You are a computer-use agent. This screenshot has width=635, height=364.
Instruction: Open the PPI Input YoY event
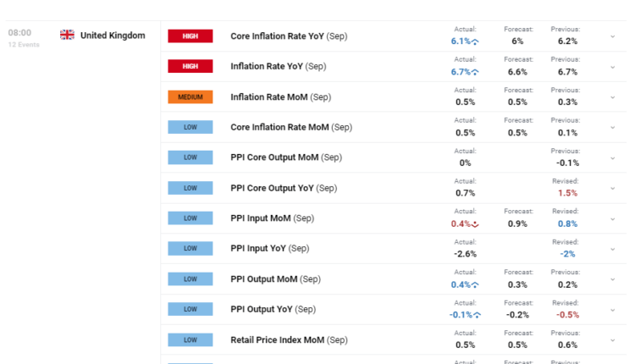pos(271,249)
